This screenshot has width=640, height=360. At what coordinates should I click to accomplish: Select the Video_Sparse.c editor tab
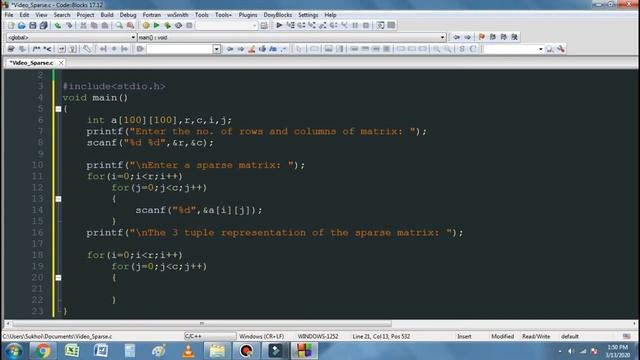coord(32,63)
